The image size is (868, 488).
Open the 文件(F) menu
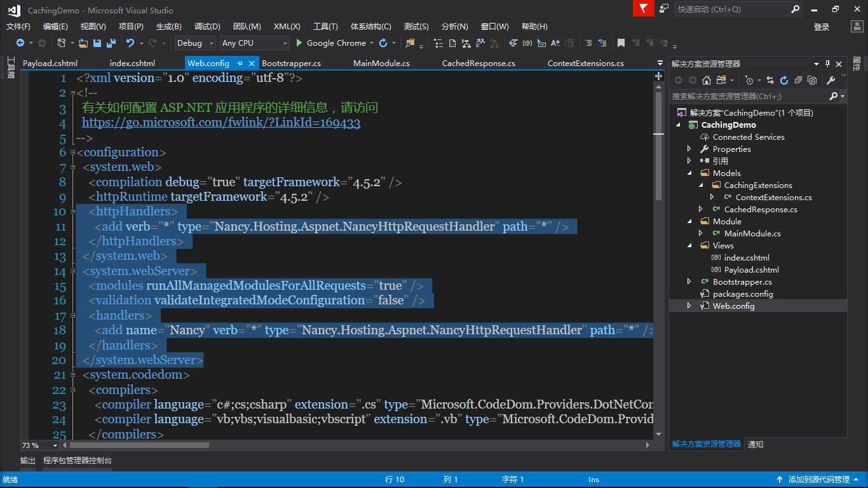click(18, 27)
